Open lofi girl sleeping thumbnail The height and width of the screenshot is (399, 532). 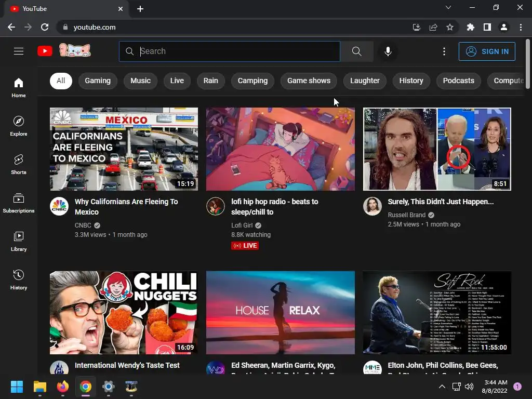point(280,149)
